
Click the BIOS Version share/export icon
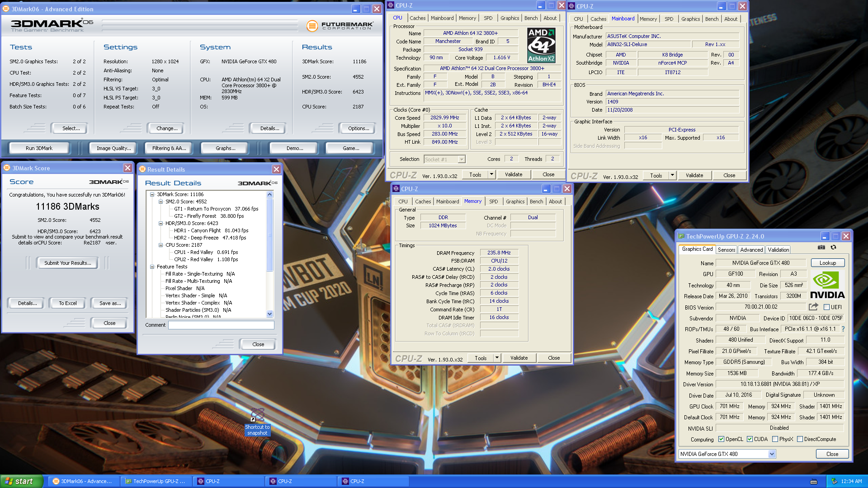pyautogui.click(x=813, y=307)
